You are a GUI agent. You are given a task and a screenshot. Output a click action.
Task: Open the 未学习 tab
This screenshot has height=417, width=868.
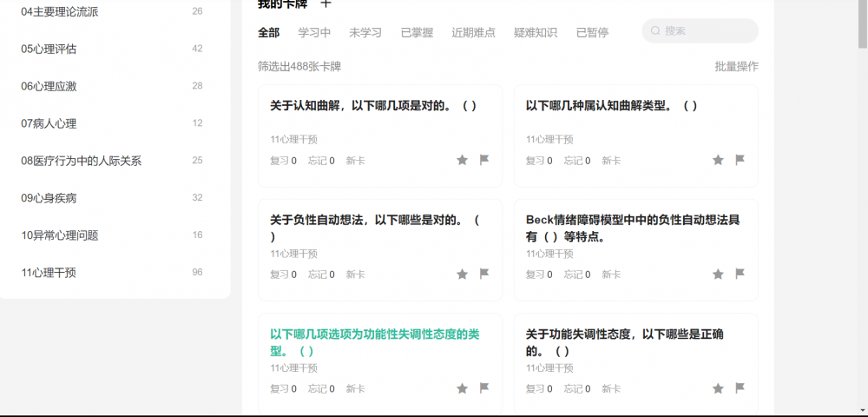pos(365,33)
